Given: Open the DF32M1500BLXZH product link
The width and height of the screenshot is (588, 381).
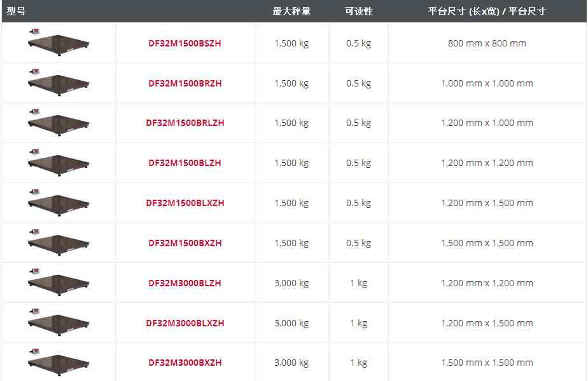Looking at the screenshot, I should [x=185, y=202].
